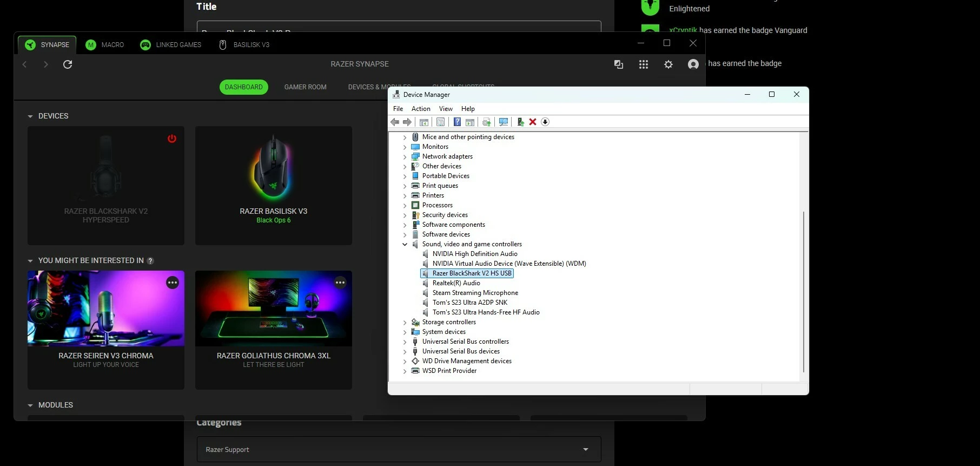Click Enable device icon in Device Manager toolbar
980x466 pixels.
(520, 122)
